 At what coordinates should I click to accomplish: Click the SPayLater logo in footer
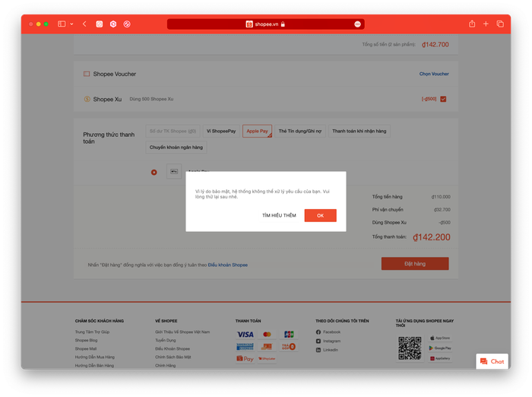(x=267, y=359)
